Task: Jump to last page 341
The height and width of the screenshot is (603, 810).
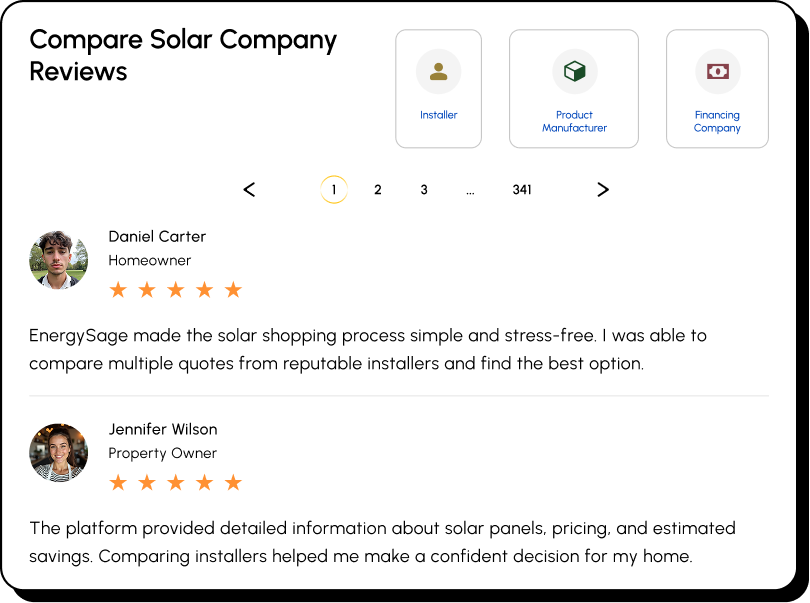Action: 522,190
